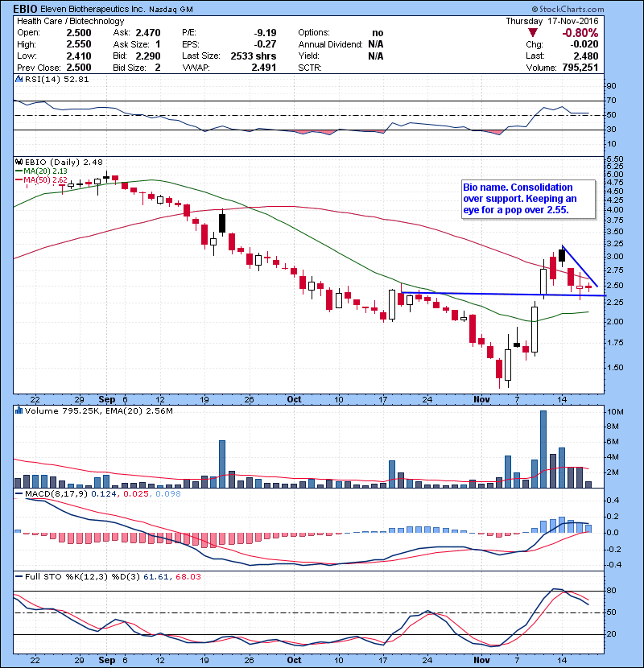This screenshot has width=644, height=668.
Task: Click the Low value 2.410
Action: pyautogui.click(x=79, y=56)
